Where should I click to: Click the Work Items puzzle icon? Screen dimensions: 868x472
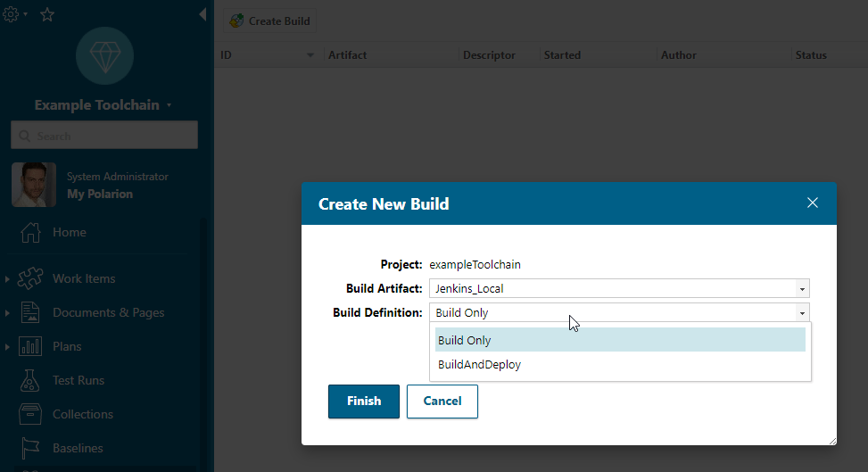coord(30,278)
